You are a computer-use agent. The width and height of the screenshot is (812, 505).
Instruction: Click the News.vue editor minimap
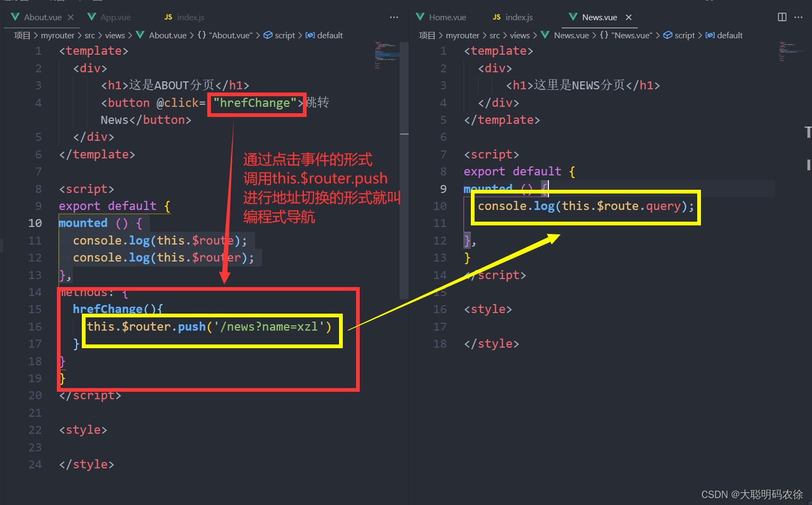[791, 52]
